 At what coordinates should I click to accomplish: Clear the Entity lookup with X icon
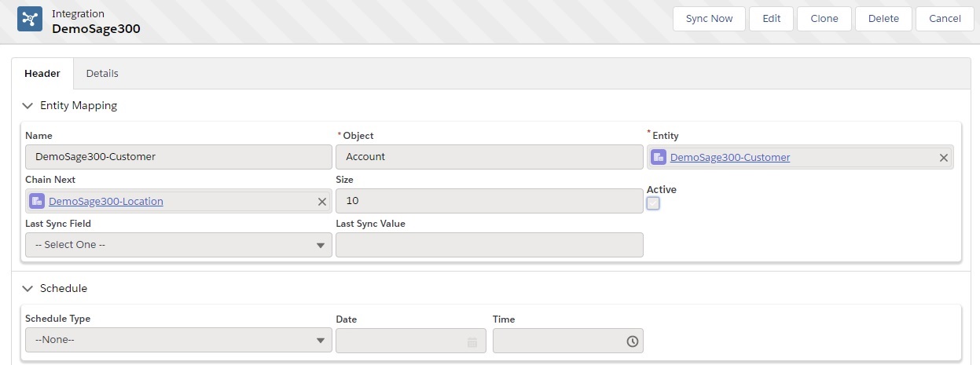click(944, 158)
